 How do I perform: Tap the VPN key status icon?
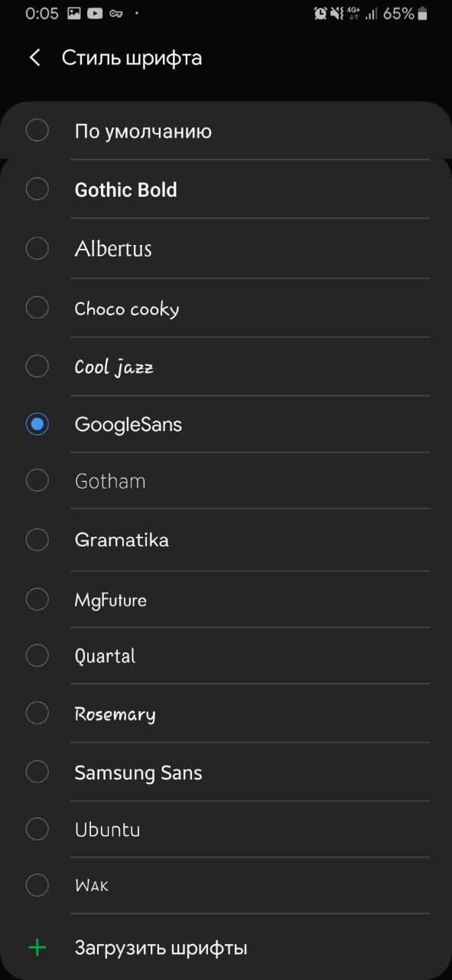click(116, 14)
